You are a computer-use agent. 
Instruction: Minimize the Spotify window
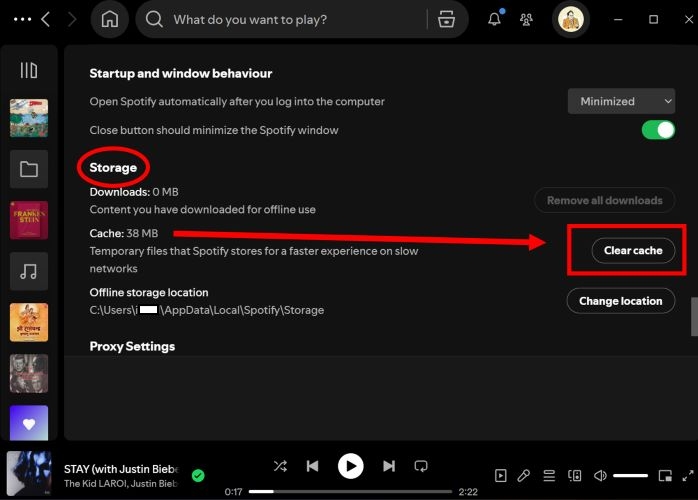(x=618, y=20)
